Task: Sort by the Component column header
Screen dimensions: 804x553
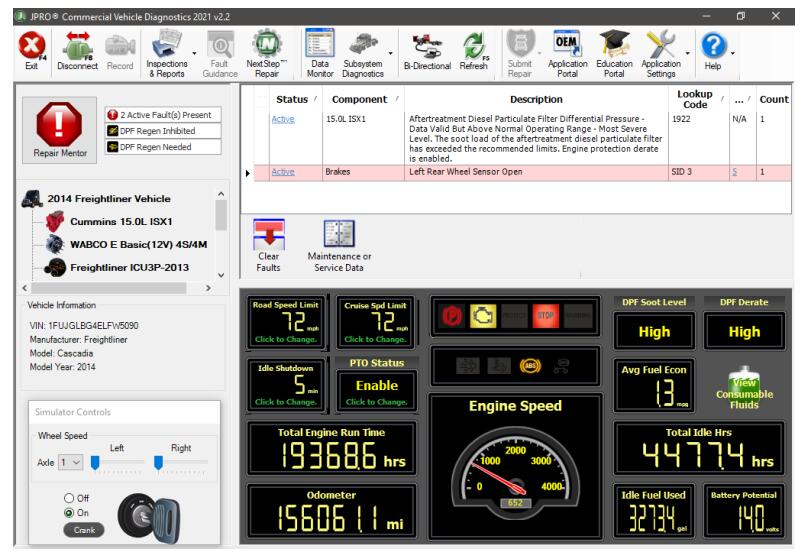Action: [359, 100]
